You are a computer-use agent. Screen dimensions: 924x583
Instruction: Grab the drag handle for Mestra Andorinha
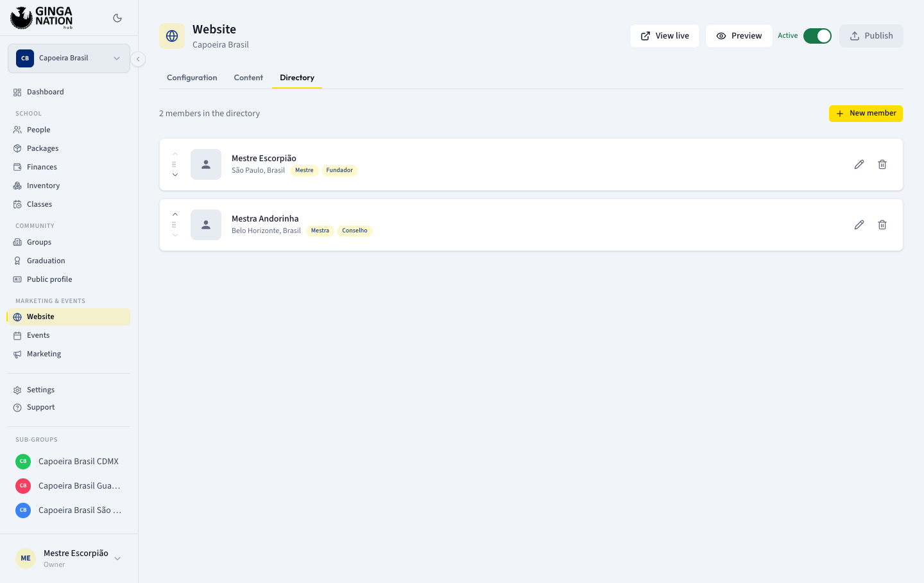174,225
